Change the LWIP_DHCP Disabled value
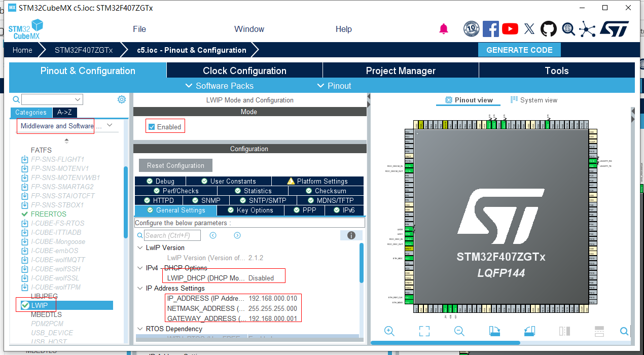This screenshot has height=355, width=644. pyautogui.click(x=261, y=278)
